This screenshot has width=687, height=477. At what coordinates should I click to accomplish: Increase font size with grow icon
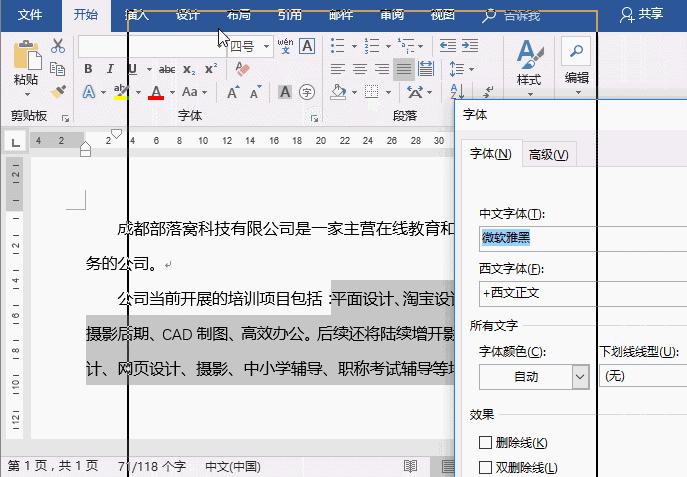233,92
